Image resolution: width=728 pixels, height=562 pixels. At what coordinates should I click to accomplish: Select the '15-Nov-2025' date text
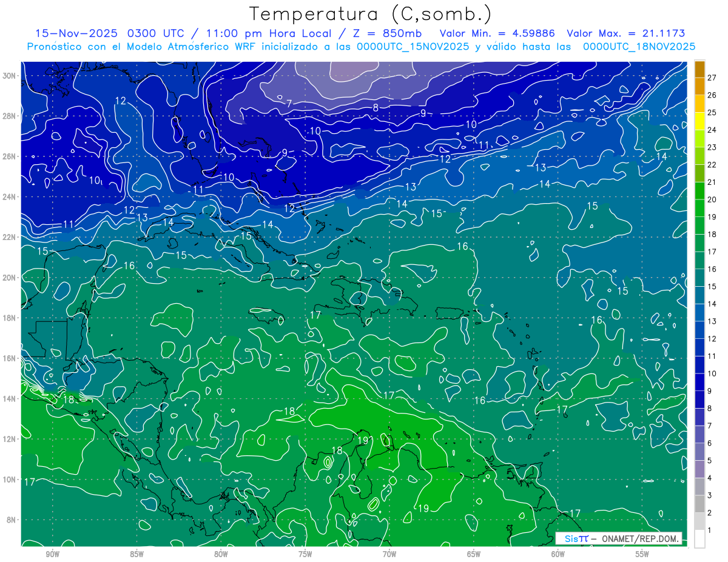point(76,33)
